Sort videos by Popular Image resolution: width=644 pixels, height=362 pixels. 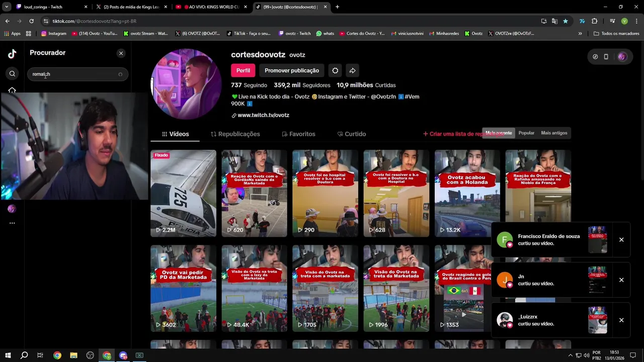coord(526,133)
